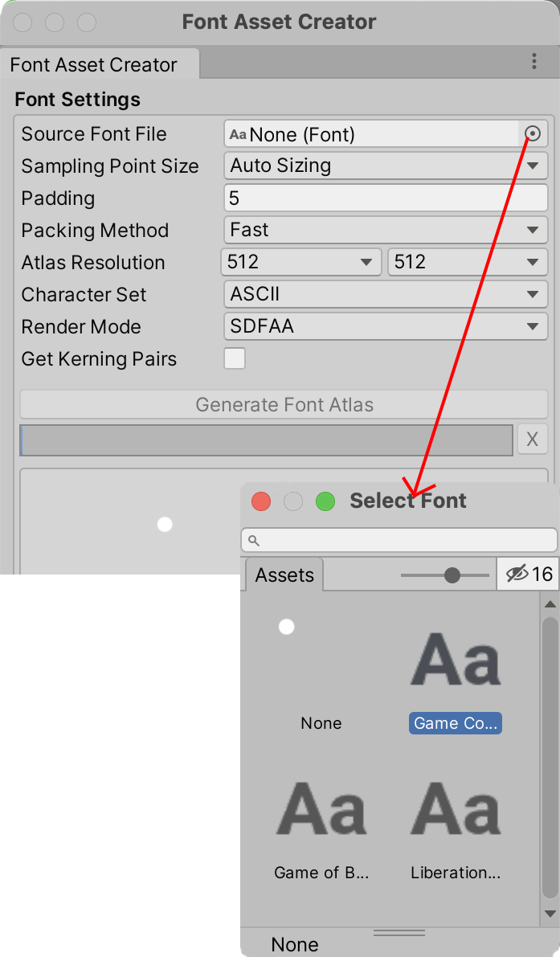Viewport: 560px width, 957px height.
Task: Change the Render Mode SDFAA dropdown
Action: (x=386, y=327)
